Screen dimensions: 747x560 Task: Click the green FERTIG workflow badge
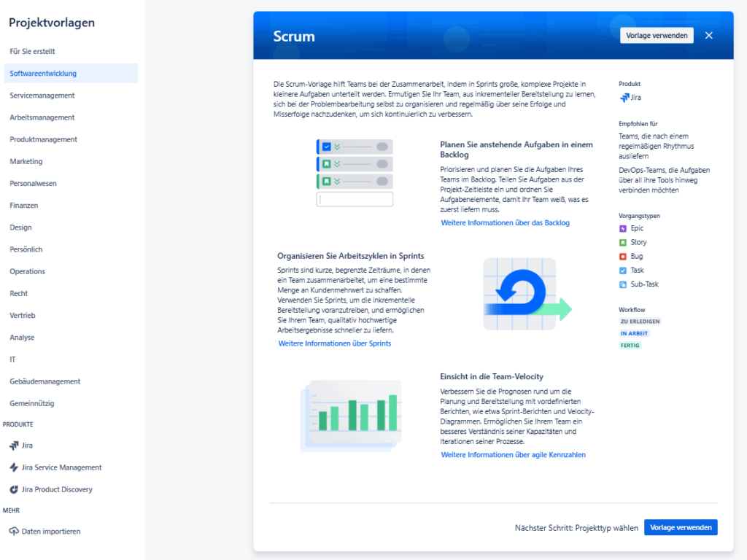(630, 345)
